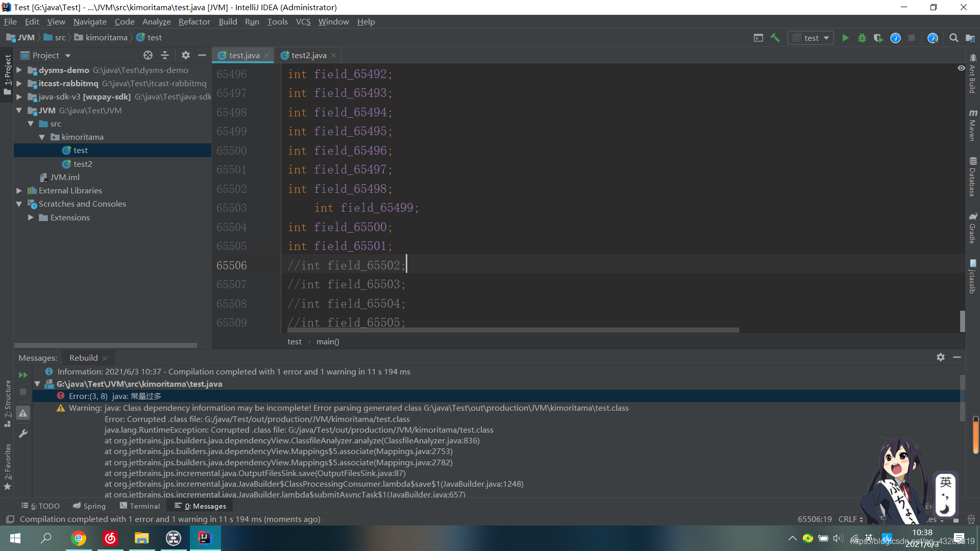The height and width of the screenshot is (551, 980).
Task: Toggle the inspection eye icon in editor
Action: tap(961, 68)
